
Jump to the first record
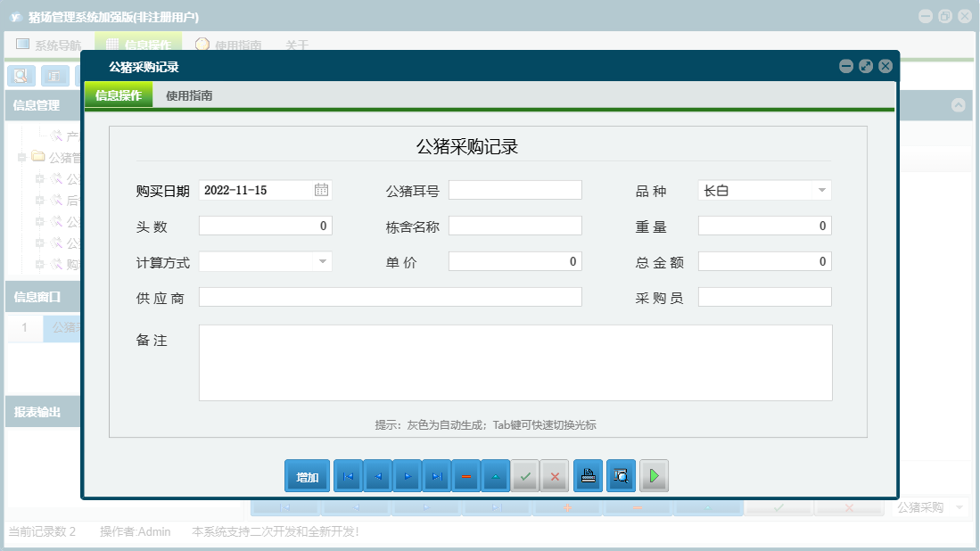(348, 475)
